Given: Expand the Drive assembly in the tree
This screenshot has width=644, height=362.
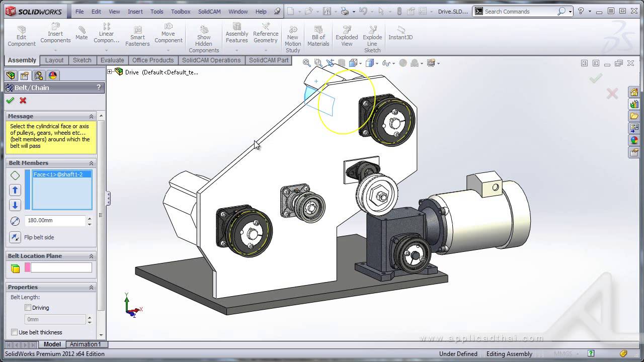Looking at the screenshot, I should click(110, 72).
